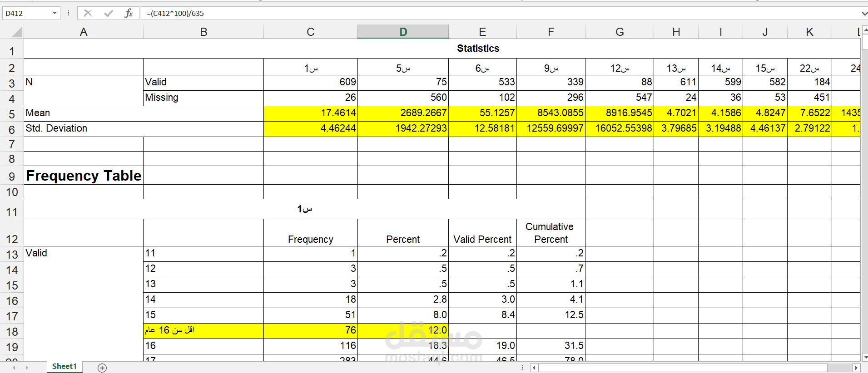Image resolution: width=868 pixels, height=373 pixels.
Task: Select column B header
Action: point(203,32)
